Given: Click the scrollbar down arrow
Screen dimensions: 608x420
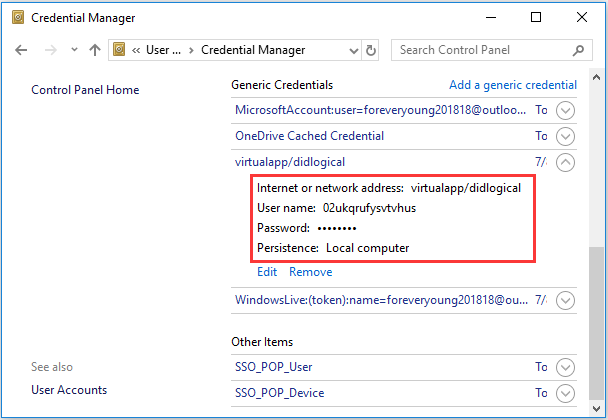Looking at the screenshot, I should pyautogui.click(x=596, y=408).
